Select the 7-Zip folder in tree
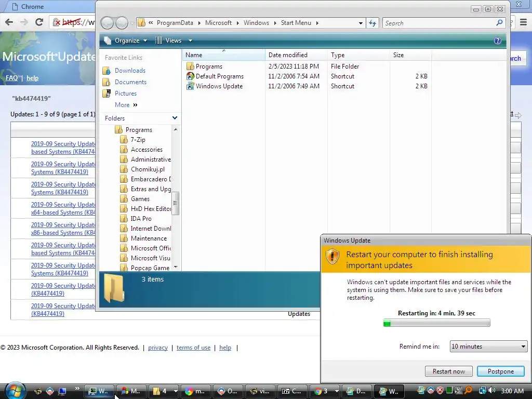532x399 pixels. (133, 140)
